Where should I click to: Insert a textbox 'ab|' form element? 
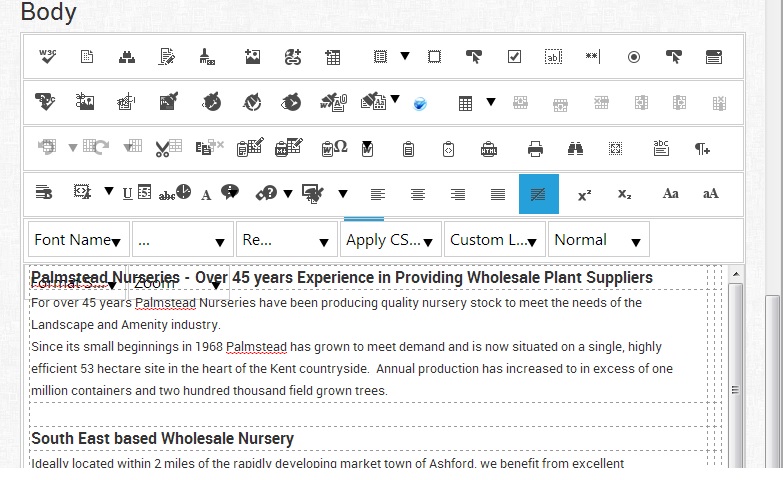click(553, 57)
